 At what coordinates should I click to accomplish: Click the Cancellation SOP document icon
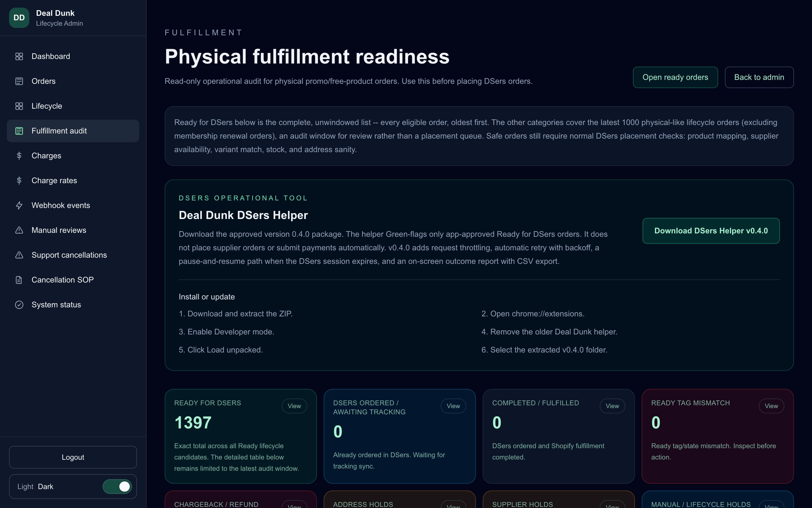tap(19, 280)
